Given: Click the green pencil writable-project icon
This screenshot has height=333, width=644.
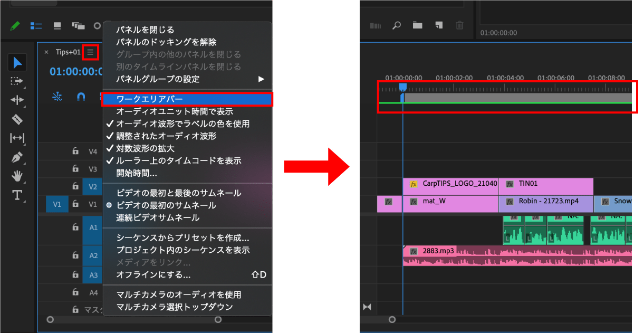Looking at the screenshot, I should click(x=15, y=25).
